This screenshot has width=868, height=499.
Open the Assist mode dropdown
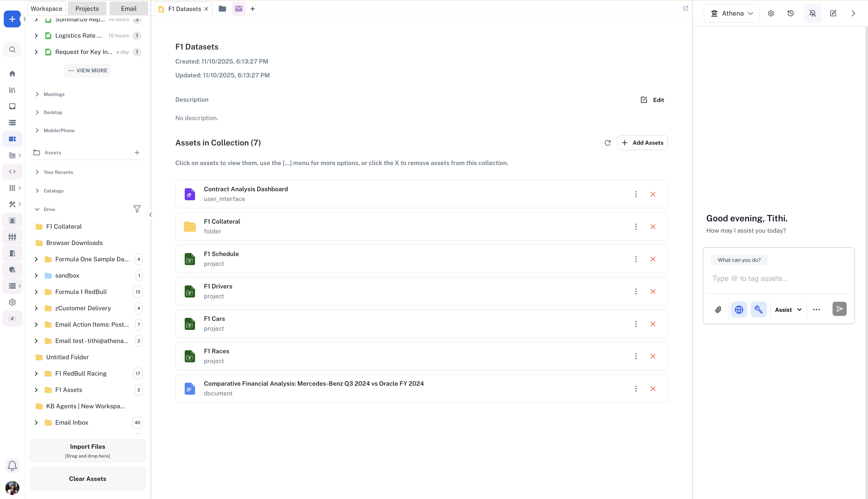click(x=788, y=310)
